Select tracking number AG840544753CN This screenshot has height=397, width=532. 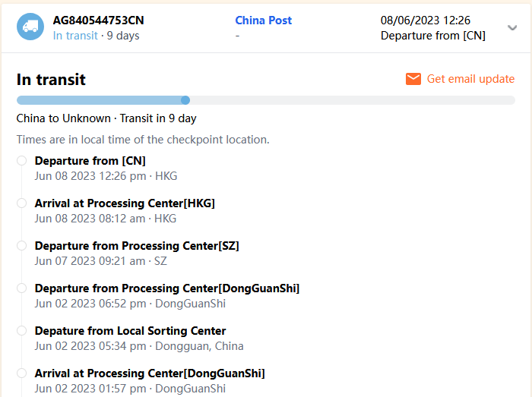coord(98,20)
